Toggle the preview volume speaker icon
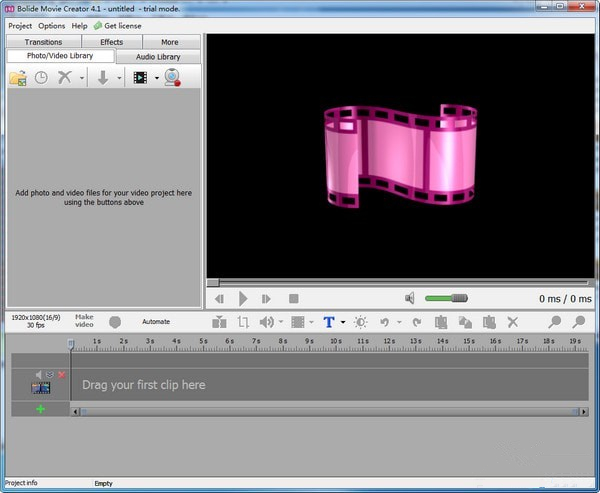Screen dimensions: 600x493 [x=410, y=298]
